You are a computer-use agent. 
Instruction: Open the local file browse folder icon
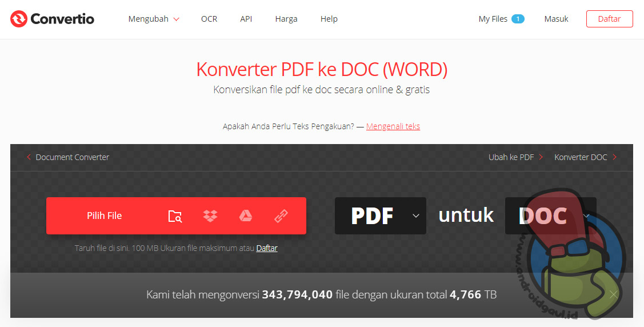(x=175, y=216)
